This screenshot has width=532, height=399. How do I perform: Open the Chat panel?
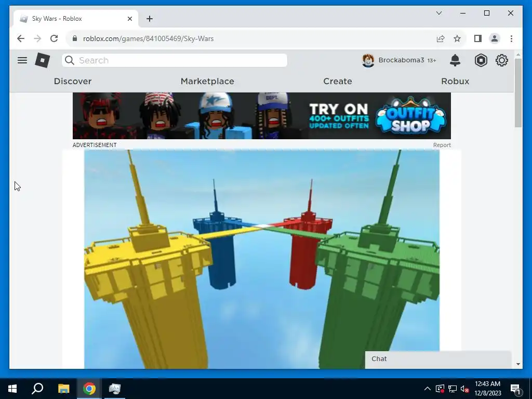(438, 359)
